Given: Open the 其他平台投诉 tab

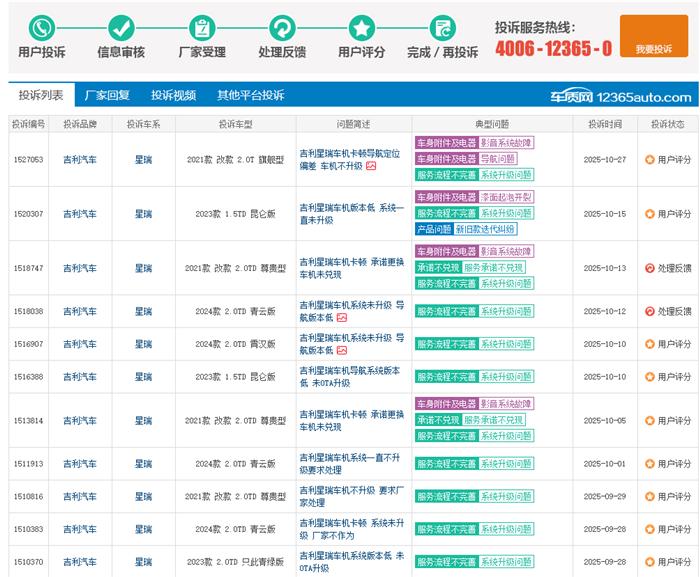Looking at the screenshot, I should [x=250, y=96].
